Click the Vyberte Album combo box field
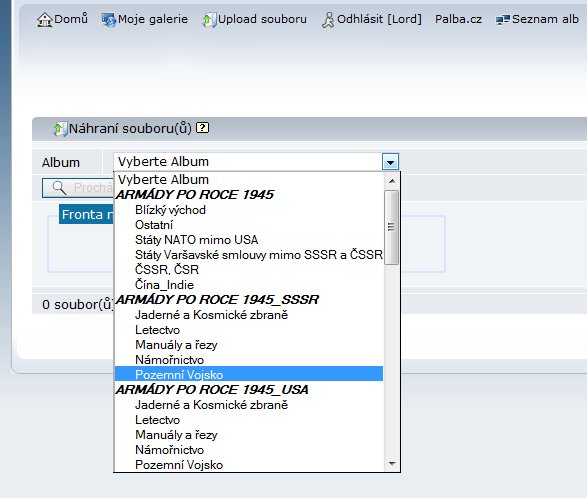The width and height of the screenshot is (587, 498). pos(256,162)
